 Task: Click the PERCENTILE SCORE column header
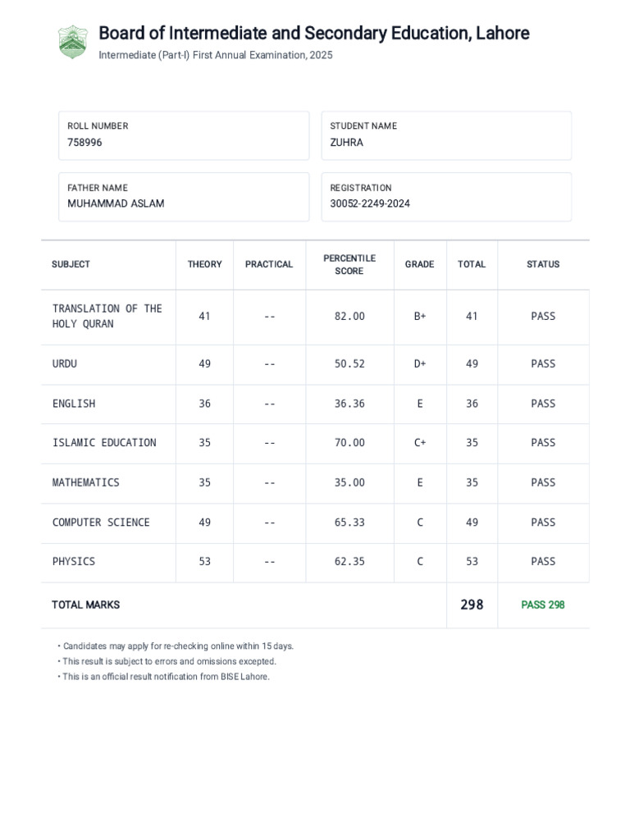pos(349,264)
